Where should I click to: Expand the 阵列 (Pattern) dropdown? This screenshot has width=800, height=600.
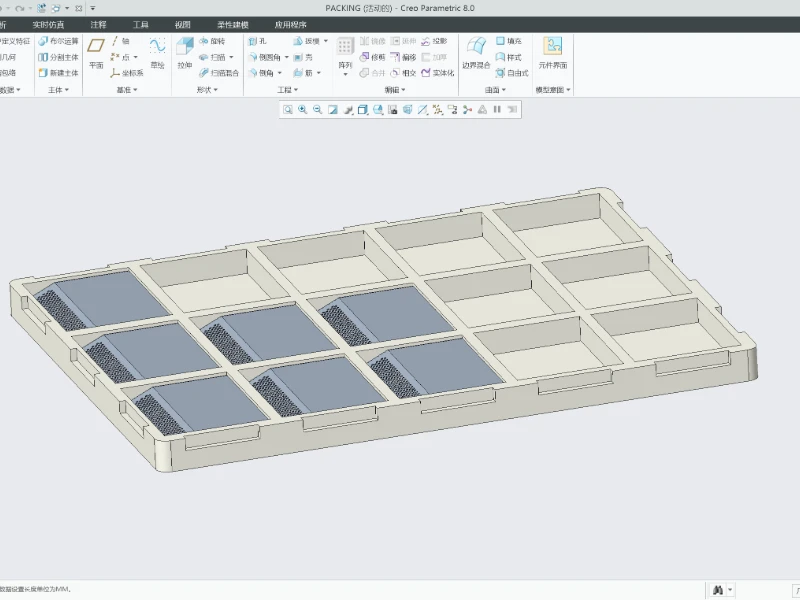[x=345, y=73]
